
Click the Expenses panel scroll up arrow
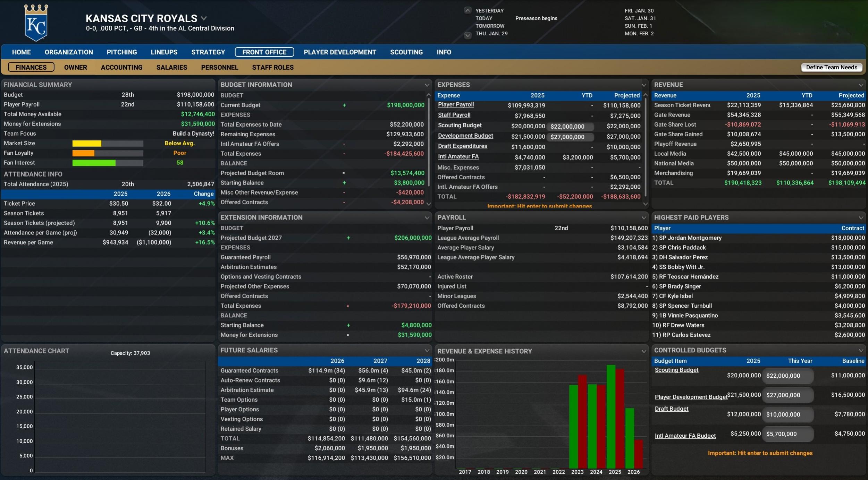pyautogui.click(x=646, y=95)
